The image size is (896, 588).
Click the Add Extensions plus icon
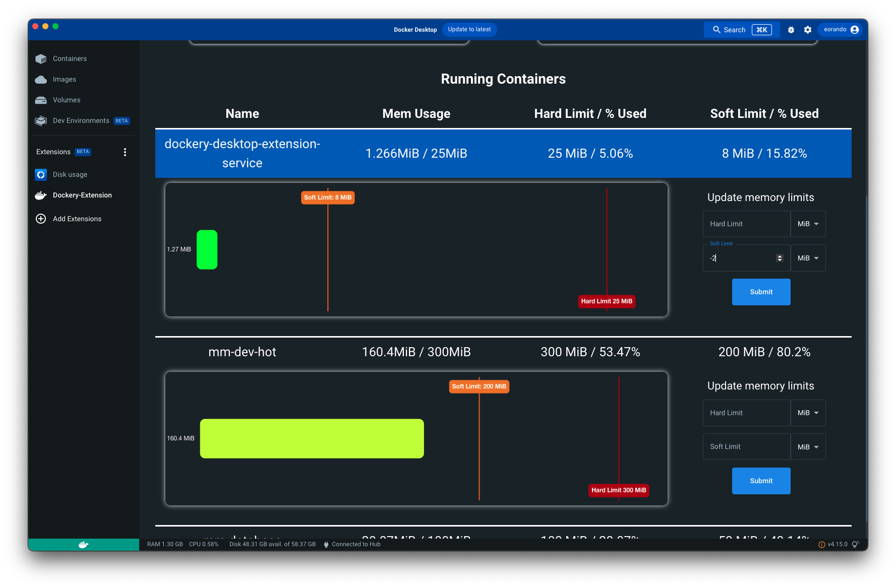point(41,219)
